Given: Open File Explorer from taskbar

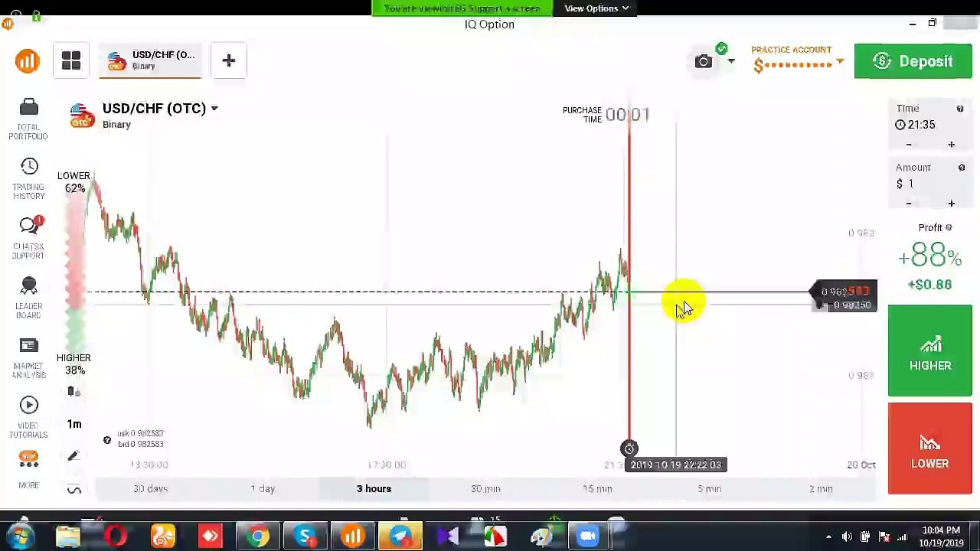Looking at the screenshot, I should pyautogui.click(x=68, y=536).
